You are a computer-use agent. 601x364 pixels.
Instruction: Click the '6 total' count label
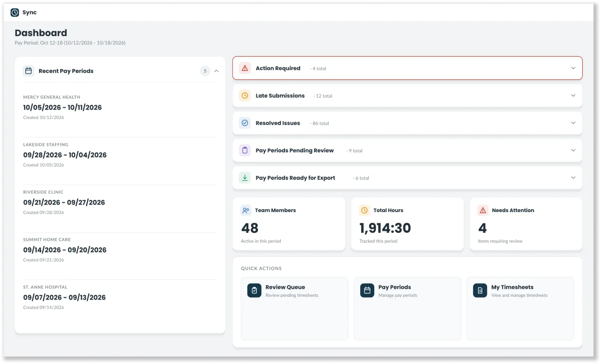point(361,178)
